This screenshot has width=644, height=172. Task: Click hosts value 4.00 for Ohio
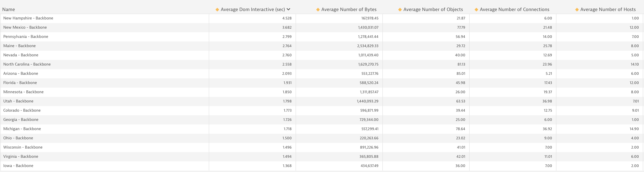click(x=635, y=138)
